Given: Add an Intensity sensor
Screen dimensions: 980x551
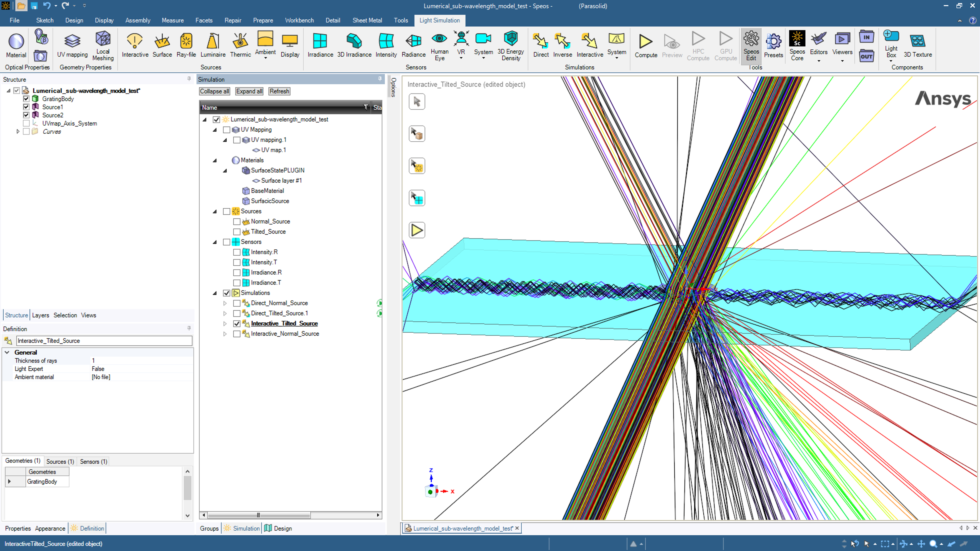Looking at the screenshot, I should [x=386, y=45].
